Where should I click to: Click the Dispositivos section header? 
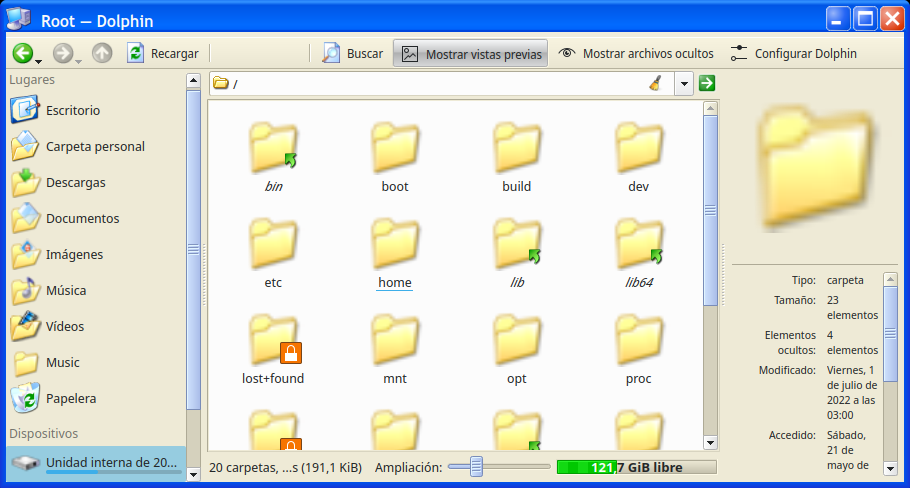[x=44, y=433]
